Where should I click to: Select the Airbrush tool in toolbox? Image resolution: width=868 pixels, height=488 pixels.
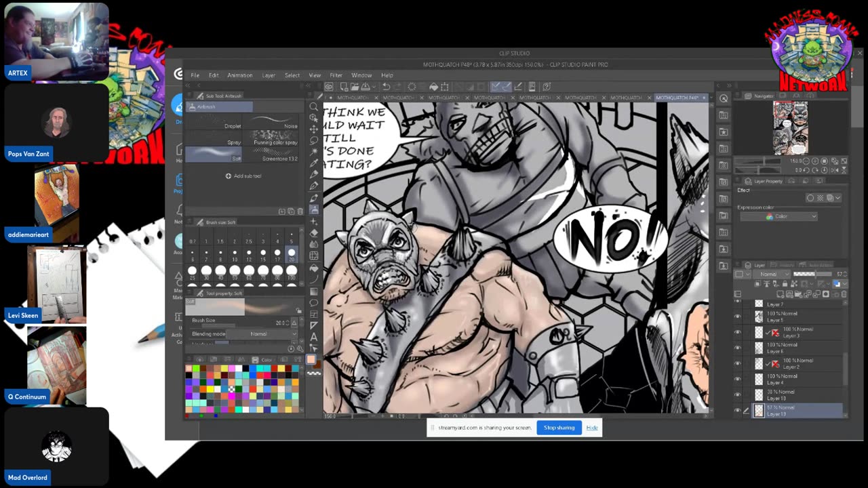click(314, 209)
